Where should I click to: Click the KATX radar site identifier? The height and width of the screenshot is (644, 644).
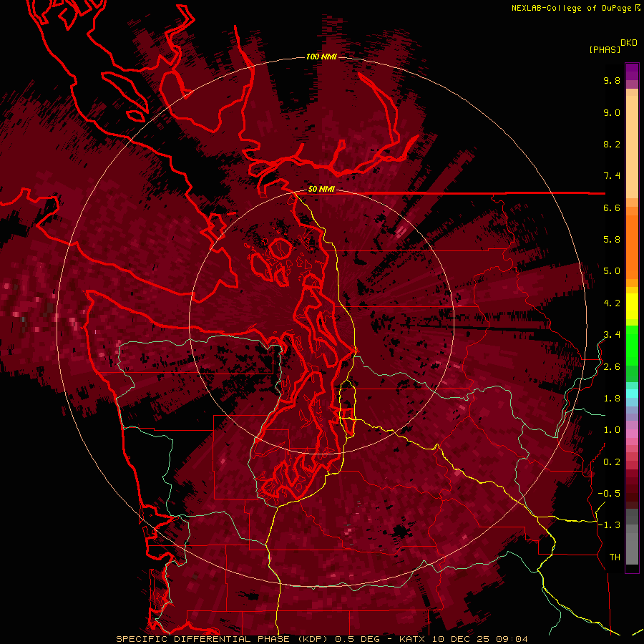[x=412, y=639]
